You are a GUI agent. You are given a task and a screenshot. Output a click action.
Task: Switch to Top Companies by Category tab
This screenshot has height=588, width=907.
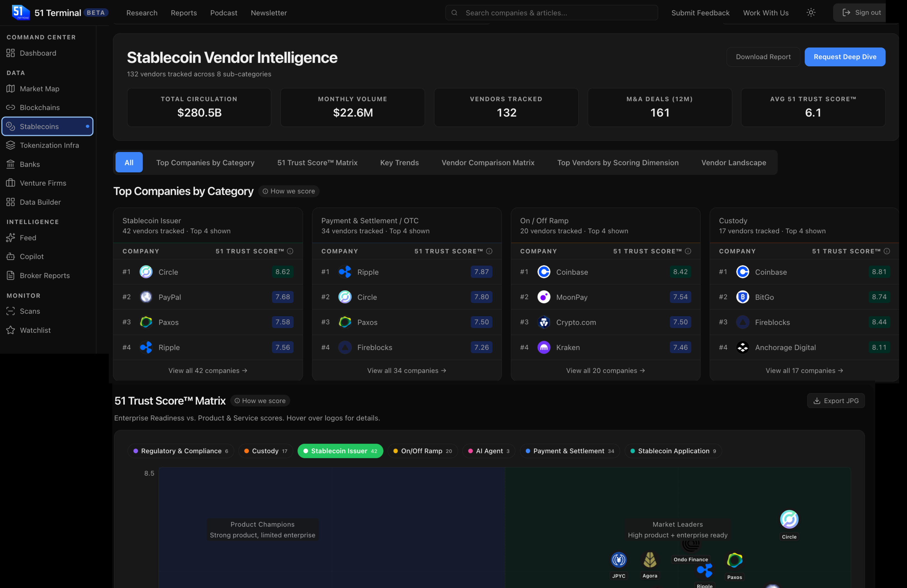[x=205, y=162]
